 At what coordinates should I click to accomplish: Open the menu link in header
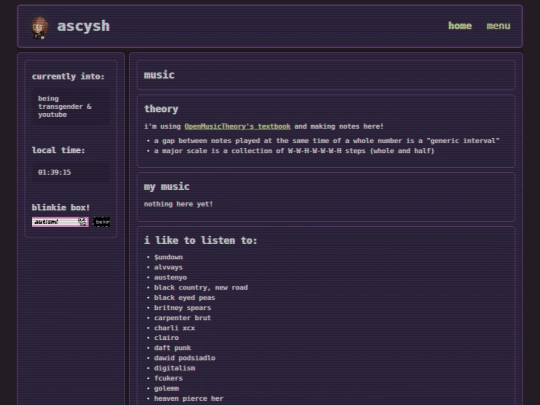point(498,26)
